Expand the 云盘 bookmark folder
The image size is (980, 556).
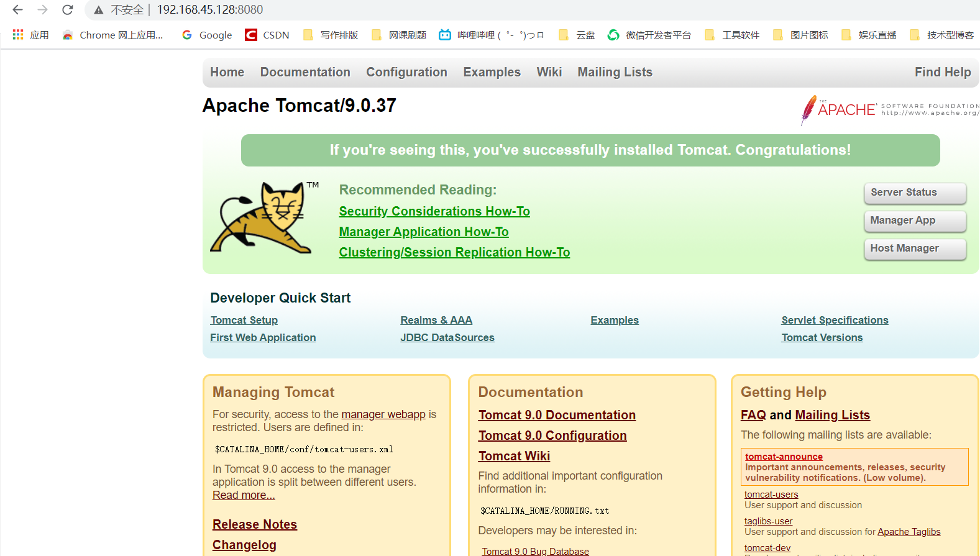tap(577, 35)
